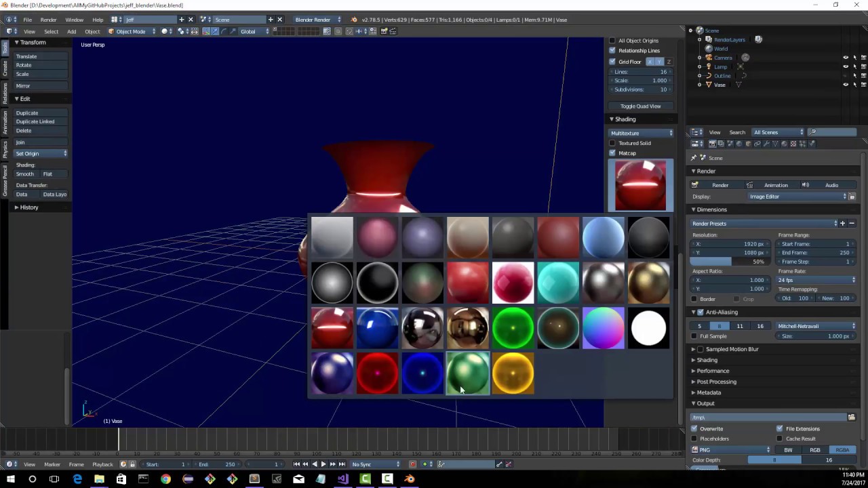Hide the Camera object using its eye icon
The image size is (868, 488).
tap(845, 58)
